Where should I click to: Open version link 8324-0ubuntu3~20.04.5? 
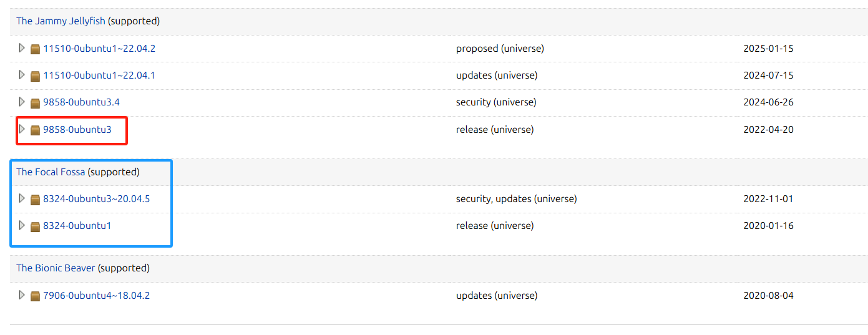[96, 199]
